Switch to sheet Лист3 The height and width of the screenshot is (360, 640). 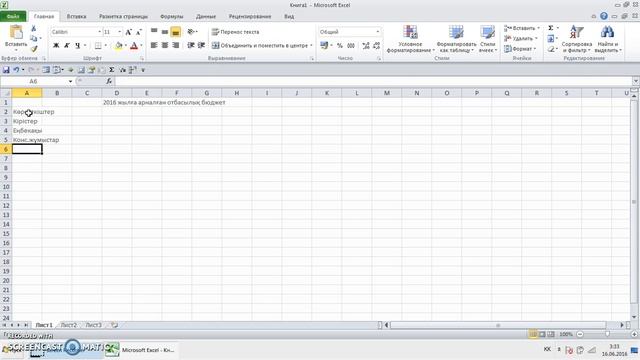point(93,325)
